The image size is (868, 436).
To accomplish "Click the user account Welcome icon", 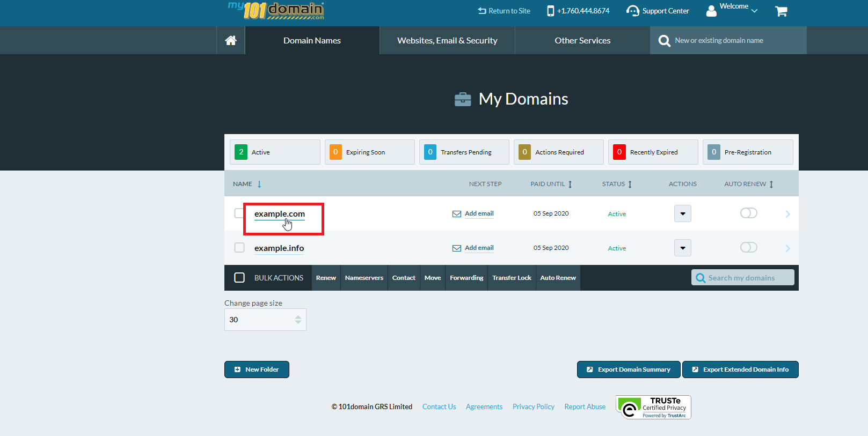I will [711, 11].
